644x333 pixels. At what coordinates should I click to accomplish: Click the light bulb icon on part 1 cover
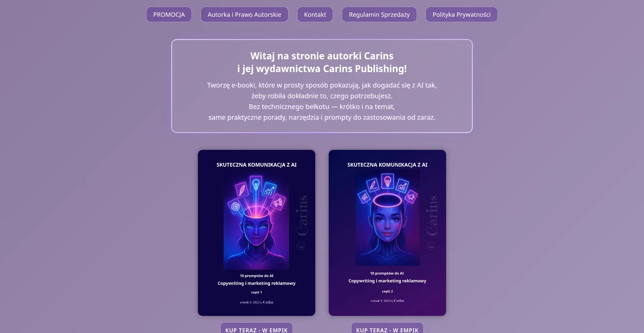(256, 184)
